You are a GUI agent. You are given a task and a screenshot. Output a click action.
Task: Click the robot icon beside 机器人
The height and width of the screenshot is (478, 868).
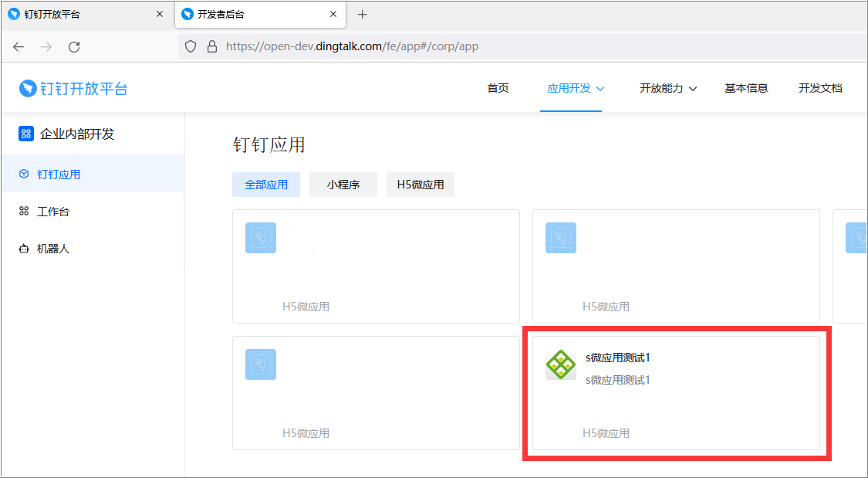[24, 249]
